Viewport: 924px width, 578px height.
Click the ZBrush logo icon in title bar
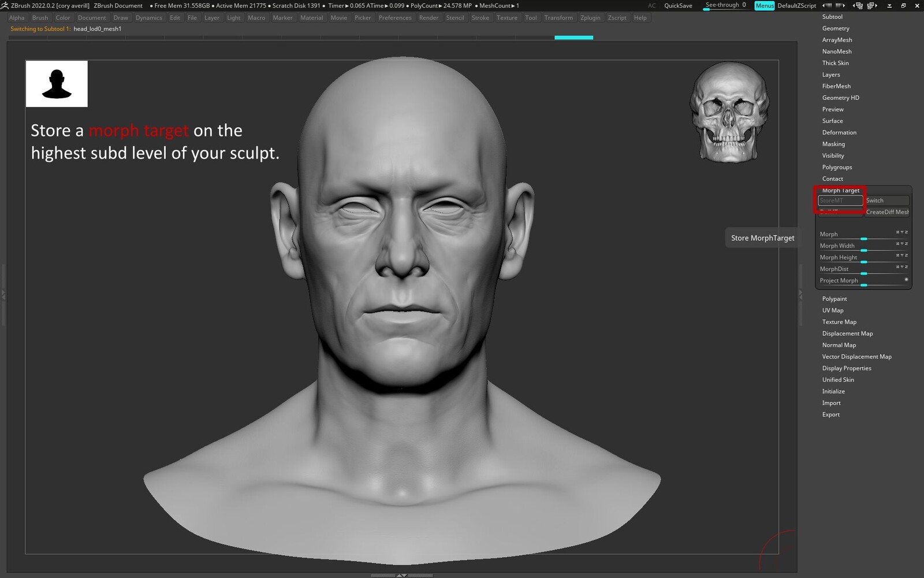coord(5,5)
